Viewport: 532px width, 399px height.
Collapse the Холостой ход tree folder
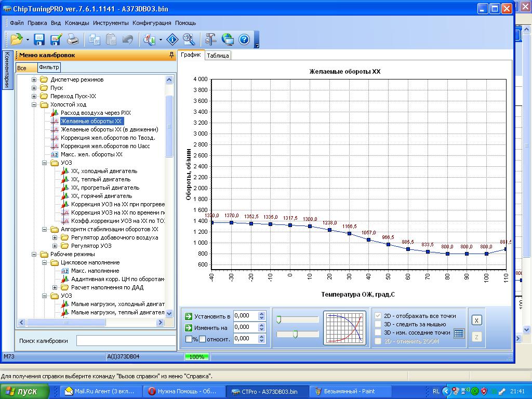point(34,104)
